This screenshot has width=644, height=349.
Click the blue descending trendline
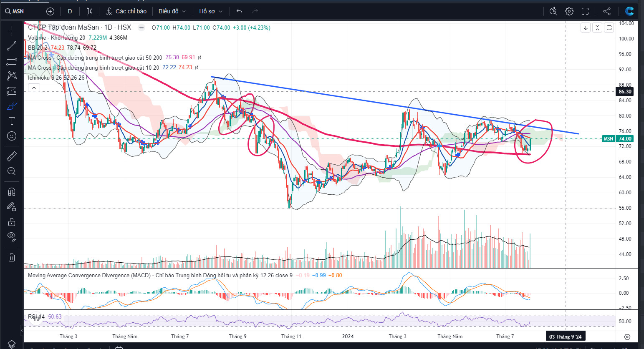[394, 105]
